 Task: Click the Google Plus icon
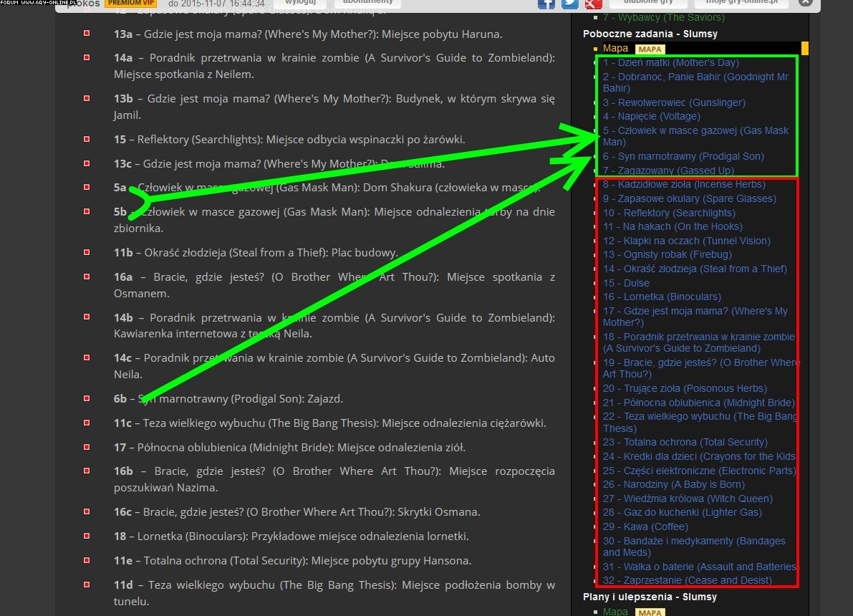(593, 3)
